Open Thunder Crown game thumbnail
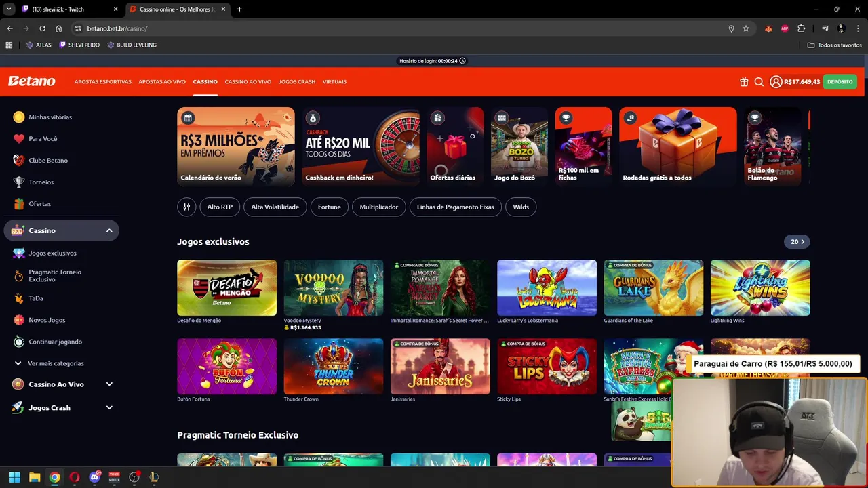Screen dimensions: 868x488 point(334,367)
